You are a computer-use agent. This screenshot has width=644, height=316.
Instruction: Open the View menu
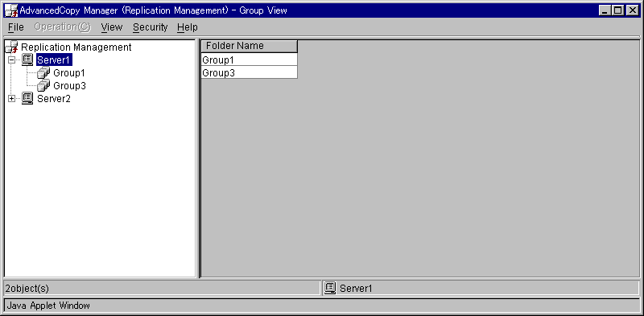[112, 27]
